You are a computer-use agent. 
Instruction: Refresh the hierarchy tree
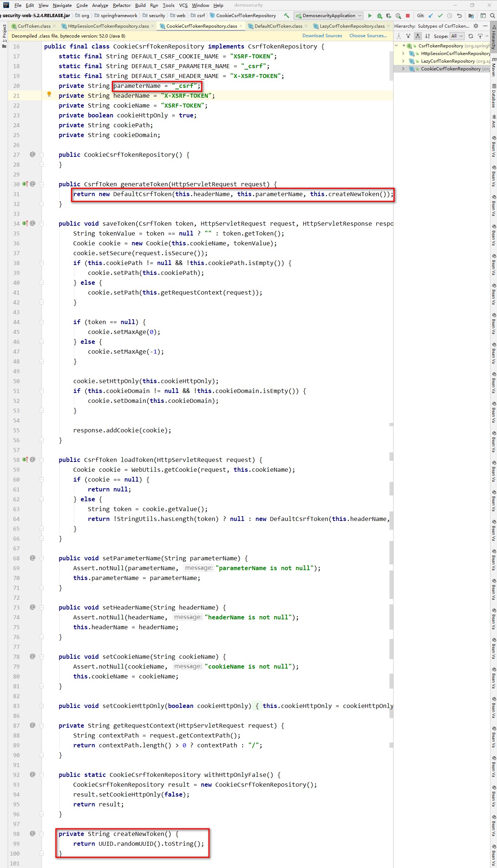[471, 36]
